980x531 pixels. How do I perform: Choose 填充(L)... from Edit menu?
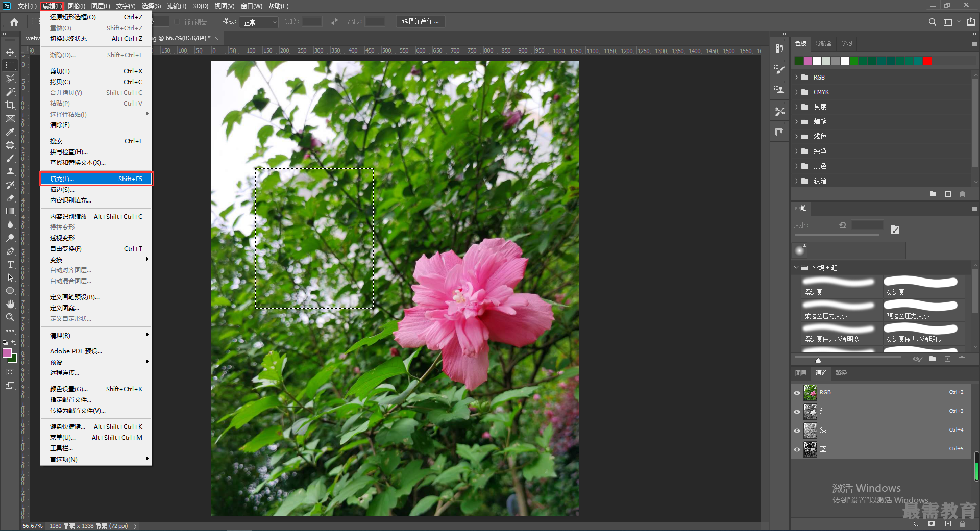(x=96, y=179)
